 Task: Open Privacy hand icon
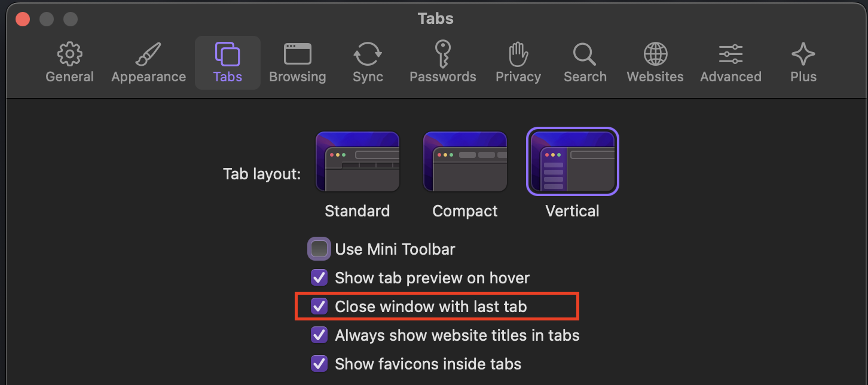(518, 54)
